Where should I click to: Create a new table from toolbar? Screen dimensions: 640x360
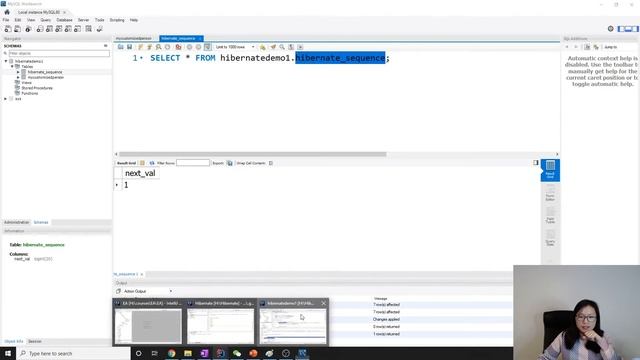(x=49, y=29)
